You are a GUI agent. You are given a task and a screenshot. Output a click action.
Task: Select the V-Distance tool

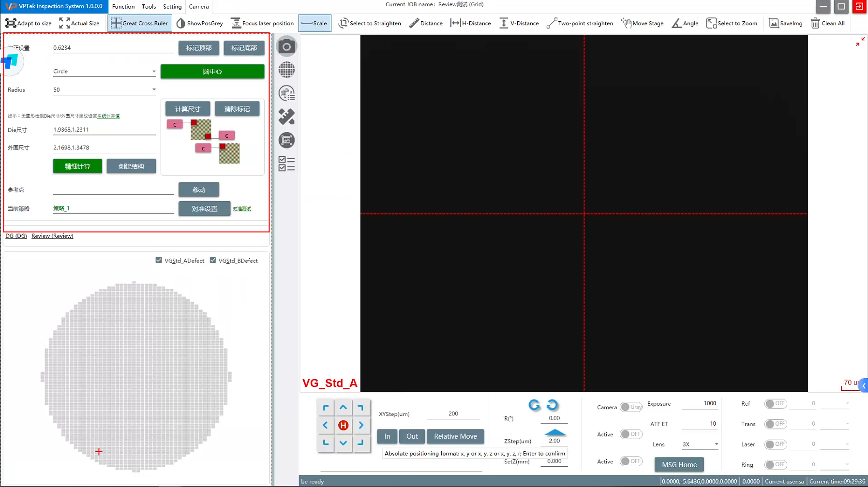click(x=519, y=23)
